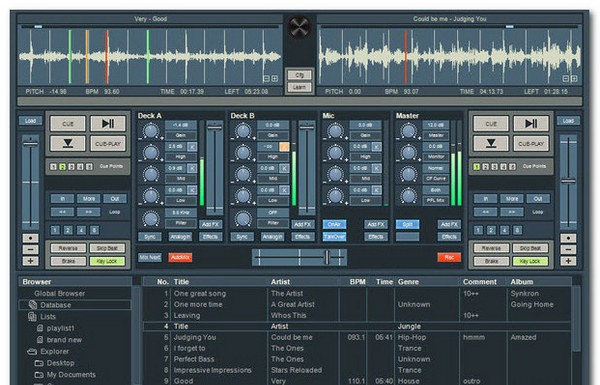
Task: Click Deck A Sync button
Action: pyautogui.click(x=150, y=237)
